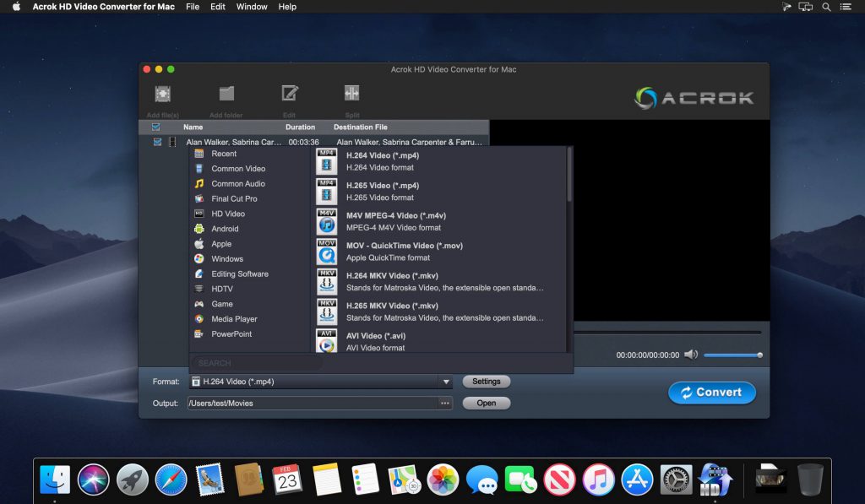Click the Convert button
This screenshot has width=865, height=504.
[711, 392]
